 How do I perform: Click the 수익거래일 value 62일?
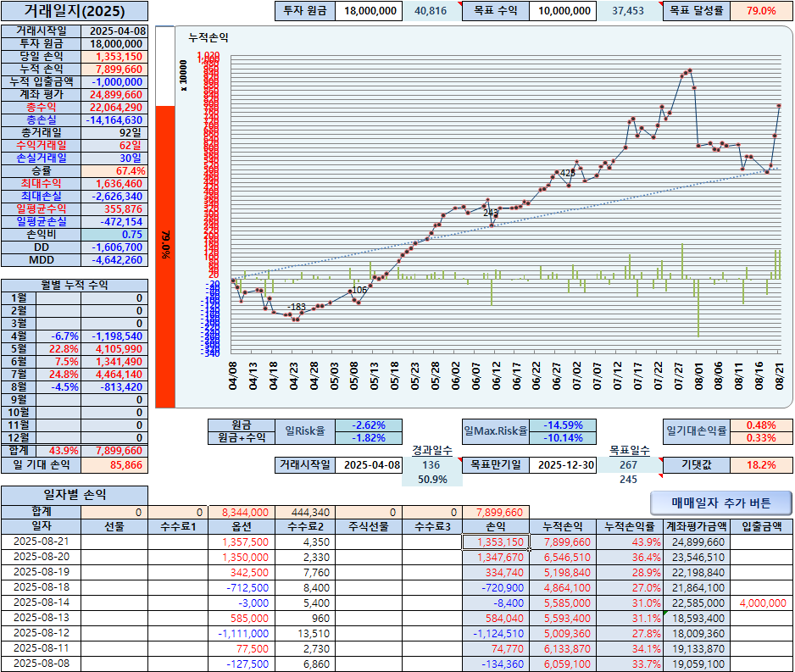click(114, 146)
